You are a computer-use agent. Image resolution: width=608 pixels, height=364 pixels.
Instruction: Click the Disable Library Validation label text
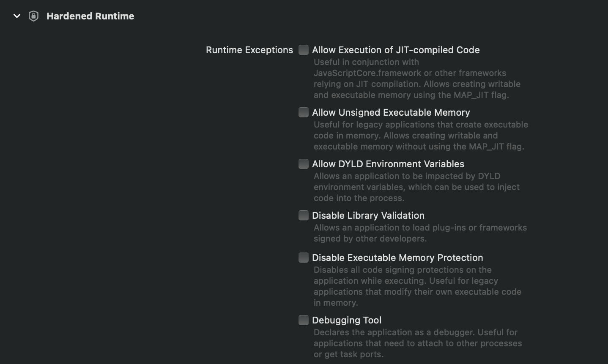[368, 215]
